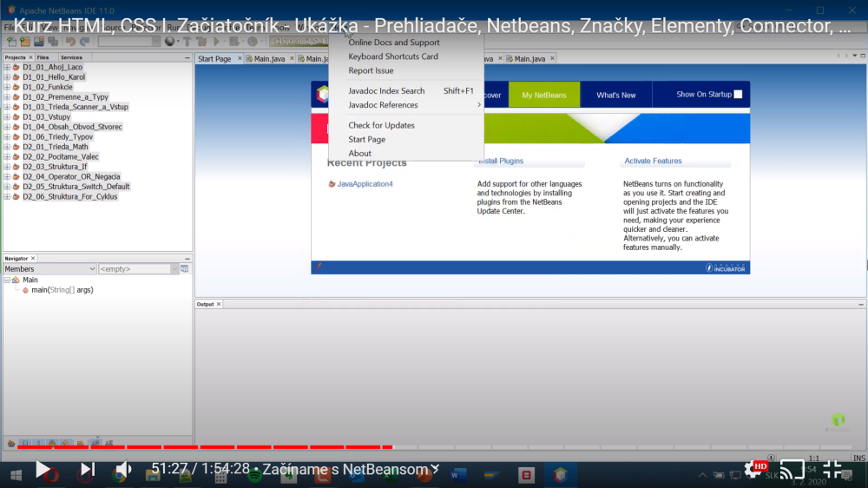Switch to the Start Page tab

(x=214, y=59)
